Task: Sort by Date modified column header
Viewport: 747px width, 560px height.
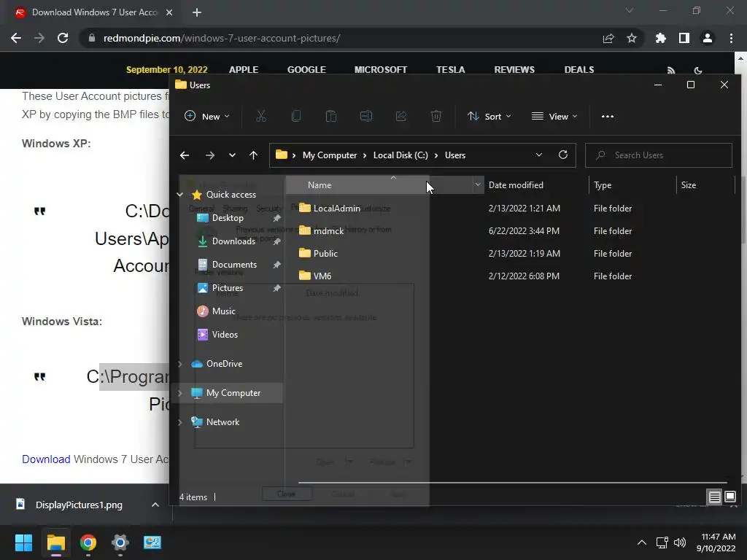Action: point(516,184)
